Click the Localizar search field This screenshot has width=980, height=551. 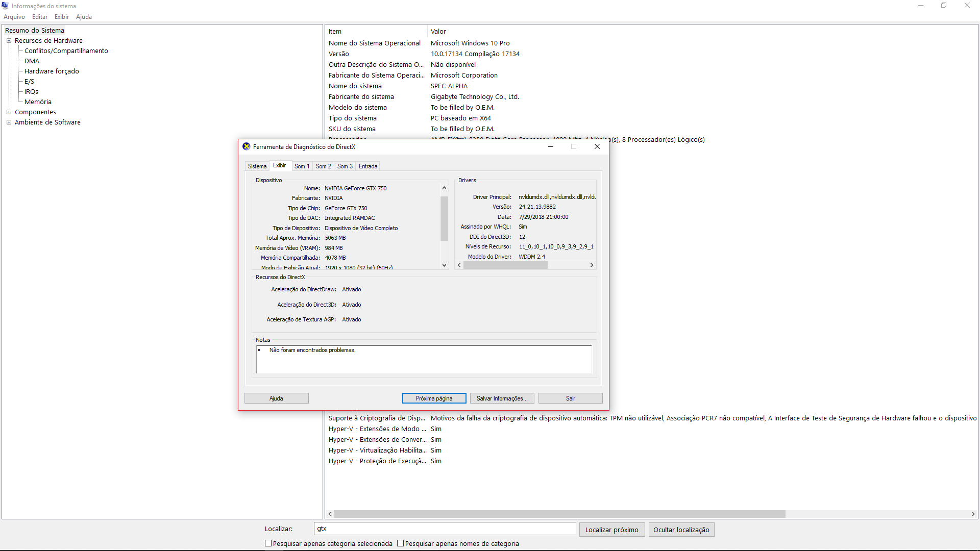tap(445, 529)
